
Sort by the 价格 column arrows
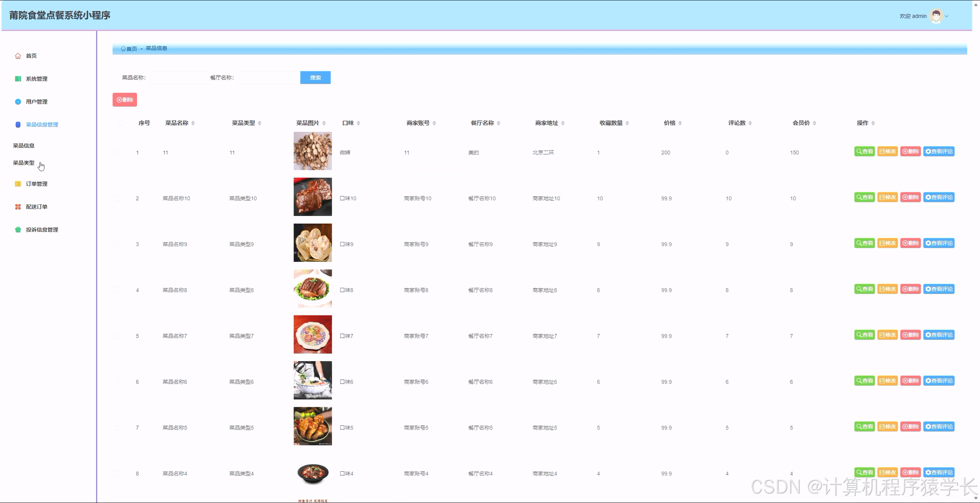(x=680, y=123)
